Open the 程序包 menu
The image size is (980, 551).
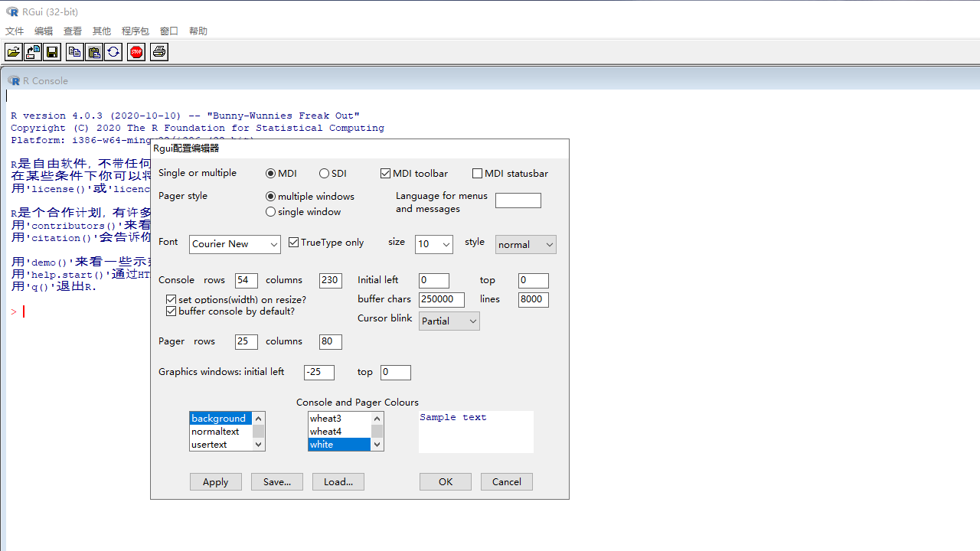tap(136, 31)
